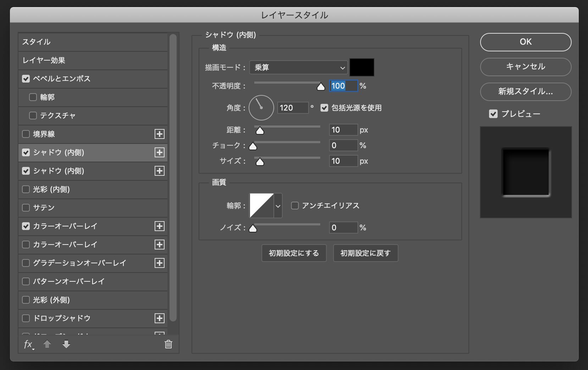Screen dimensions: 588x370
Task: Move effect down with the down arrow icon
Action: click(x=66, y=344)
